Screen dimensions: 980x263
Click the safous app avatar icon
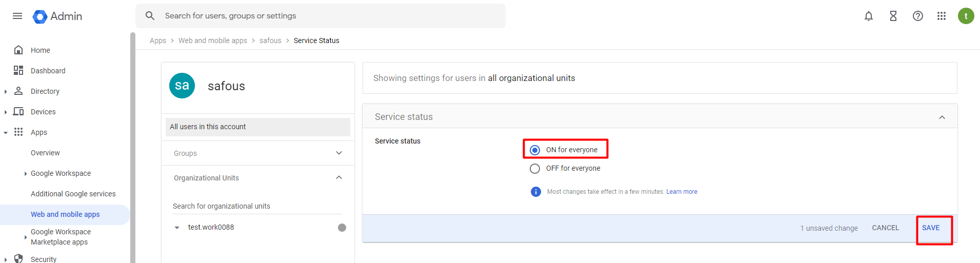(x=182, y=86)
